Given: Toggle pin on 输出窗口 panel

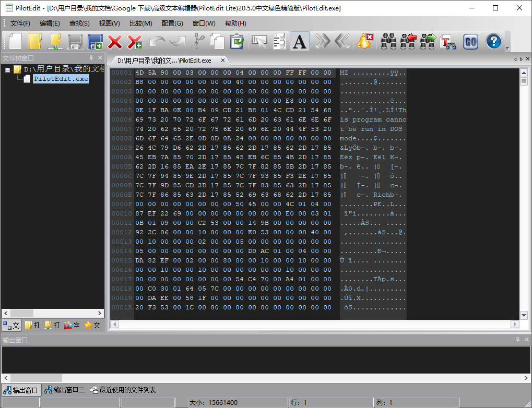Looking at the screenshot, I should pyautogui.click(x=517, y=340).
